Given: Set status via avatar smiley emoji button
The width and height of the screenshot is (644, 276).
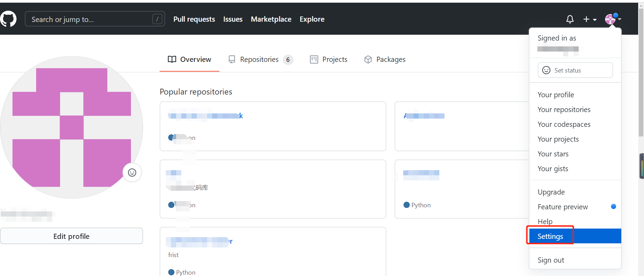Looking at the screenshot, I should point(132,173).
